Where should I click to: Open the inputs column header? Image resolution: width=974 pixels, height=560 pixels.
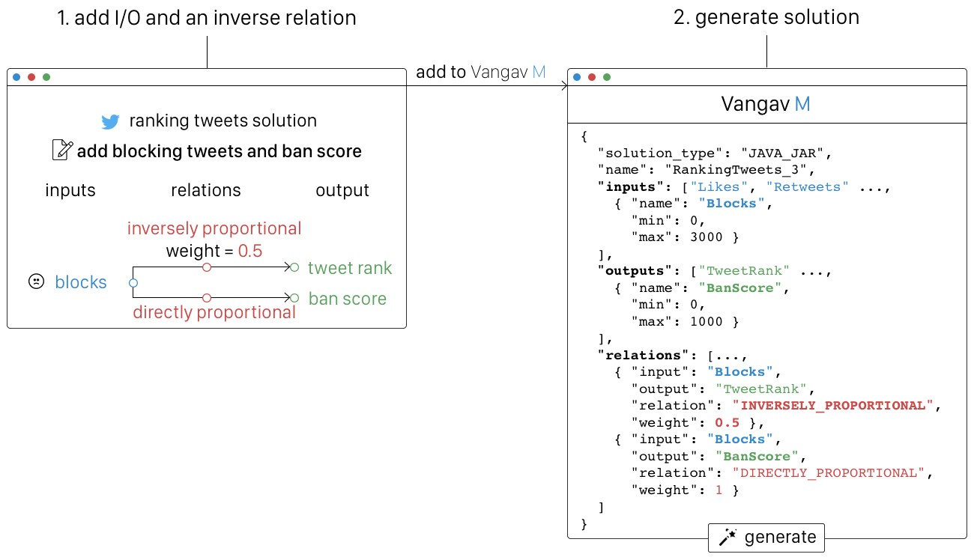point(70,190)
